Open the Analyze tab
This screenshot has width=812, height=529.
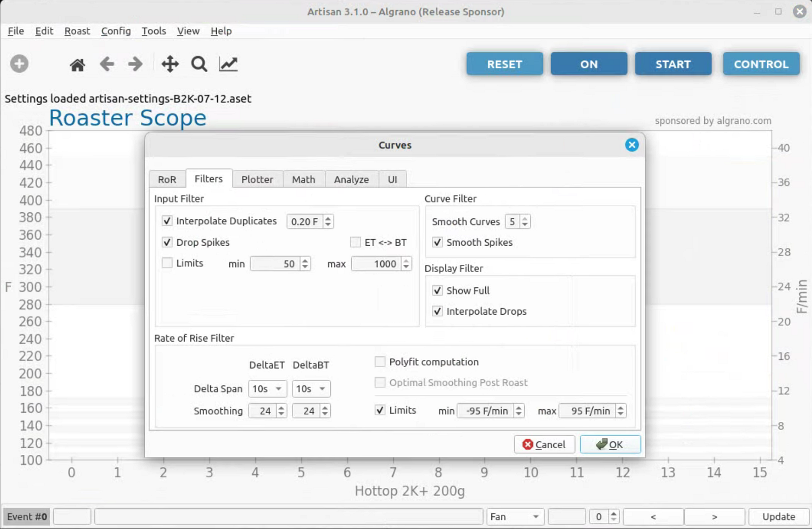click(351, 179)
